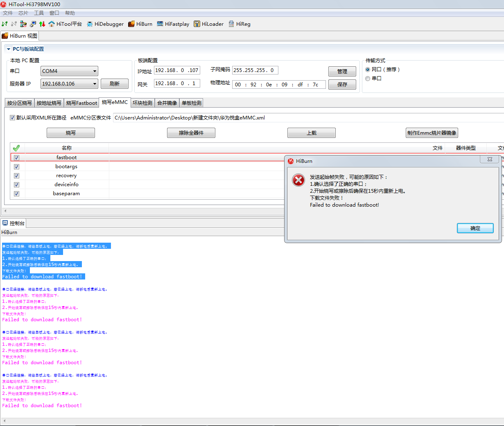Switch to the 单板检测 tab
Screen dimensions: 504x426
click(x=192, y=103)
